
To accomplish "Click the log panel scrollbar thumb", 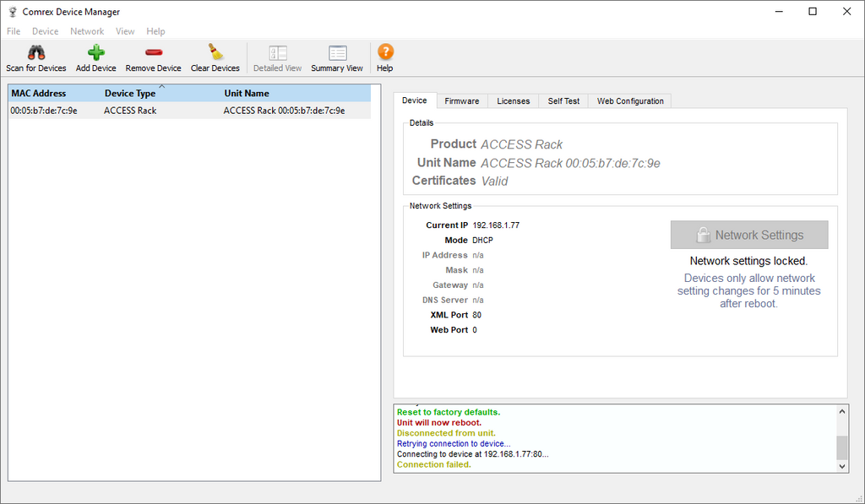I will coord(841,447).
